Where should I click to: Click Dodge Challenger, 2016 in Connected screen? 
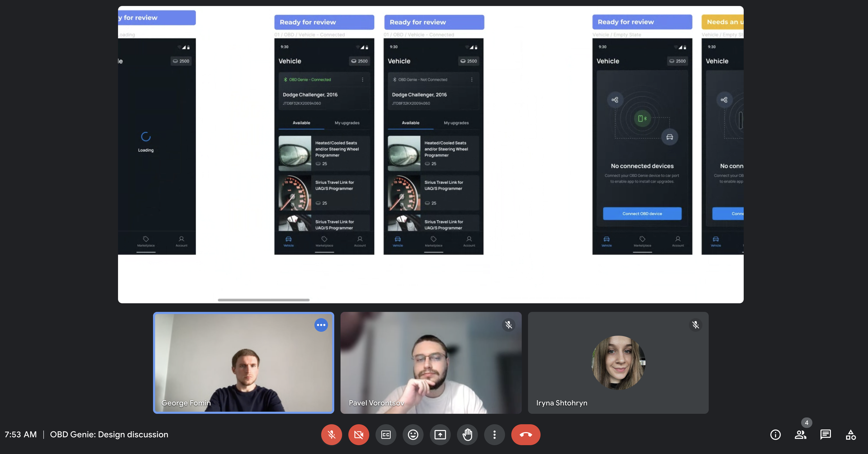[x=310, y=95]
